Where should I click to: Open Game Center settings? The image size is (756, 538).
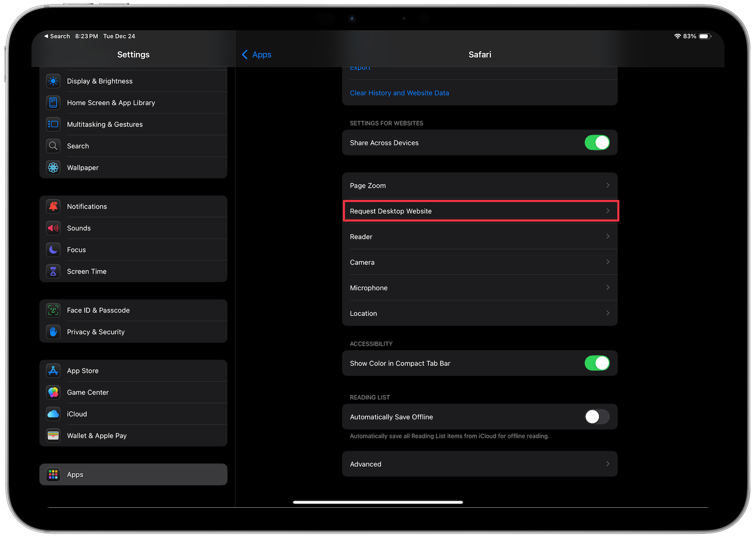88,392
